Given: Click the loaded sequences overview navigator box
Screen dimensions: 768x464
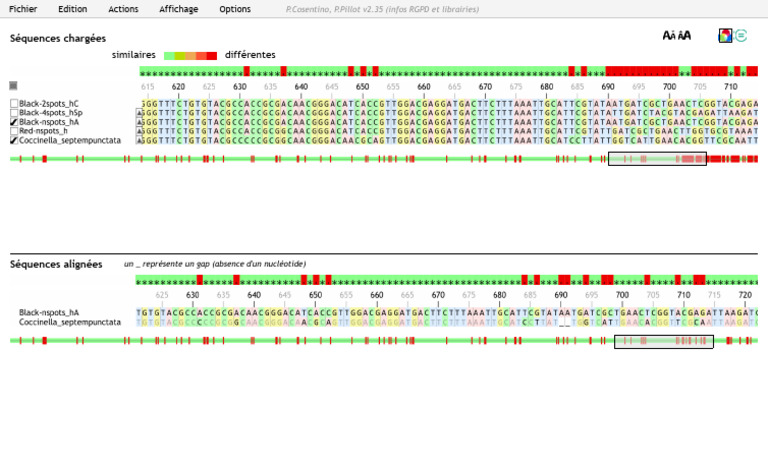Looking at the screenshot, I should coord(657,159).
